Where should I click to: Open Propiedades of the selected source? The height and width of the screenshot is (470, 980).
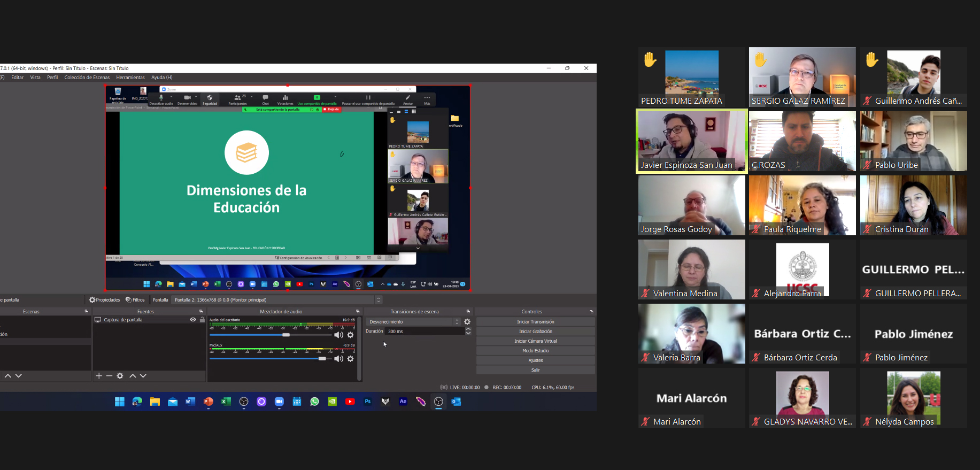105,300
